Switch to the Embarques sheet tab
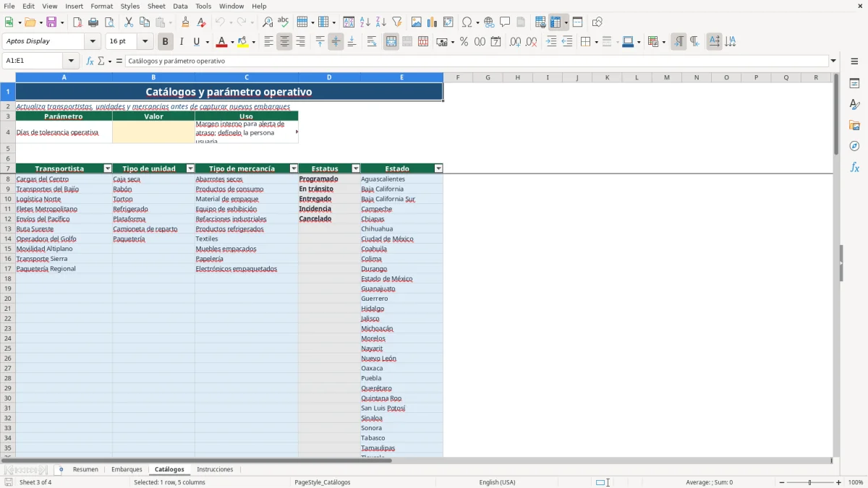 pyautogui.click(x=127, y=470)
